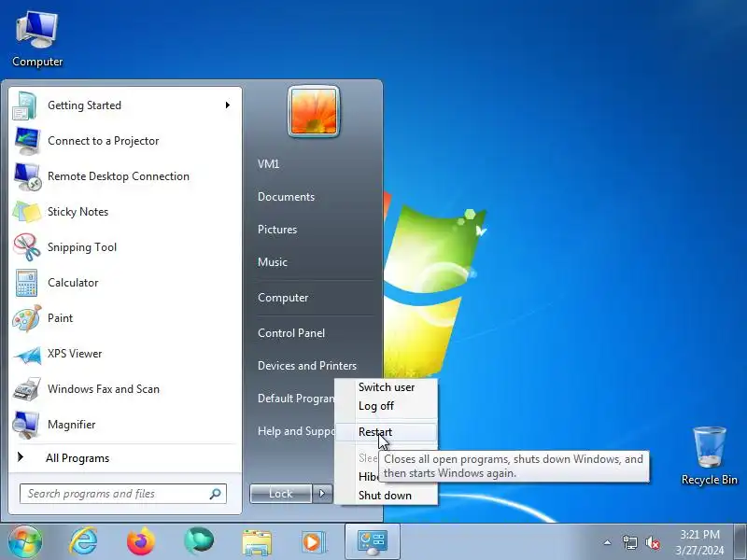The image size is (747, 560).
Task: Click the Search programs and files box
Action: pos(123,494)
